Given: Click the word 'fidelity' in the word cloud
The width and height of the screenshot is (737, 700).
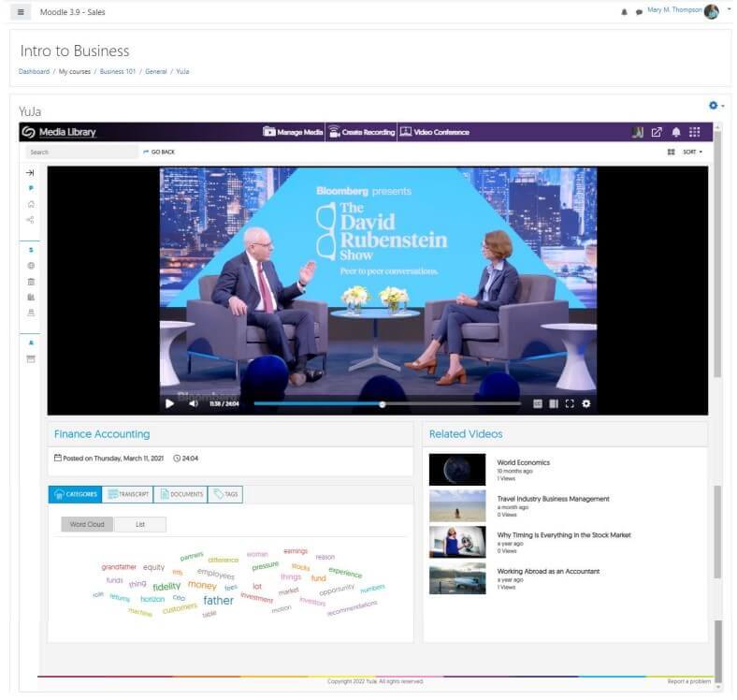Looking at the screenshot, I should click(x=166, y=587).
